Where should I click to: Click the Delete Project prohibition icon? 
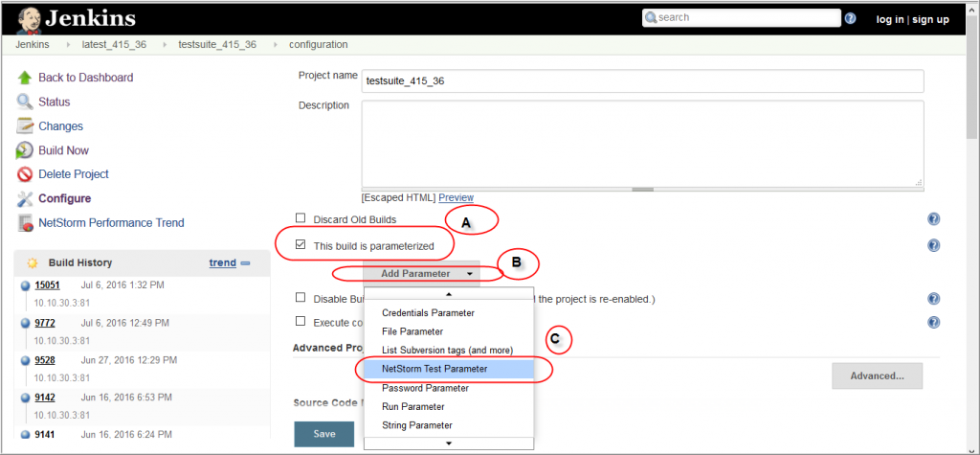24,174
